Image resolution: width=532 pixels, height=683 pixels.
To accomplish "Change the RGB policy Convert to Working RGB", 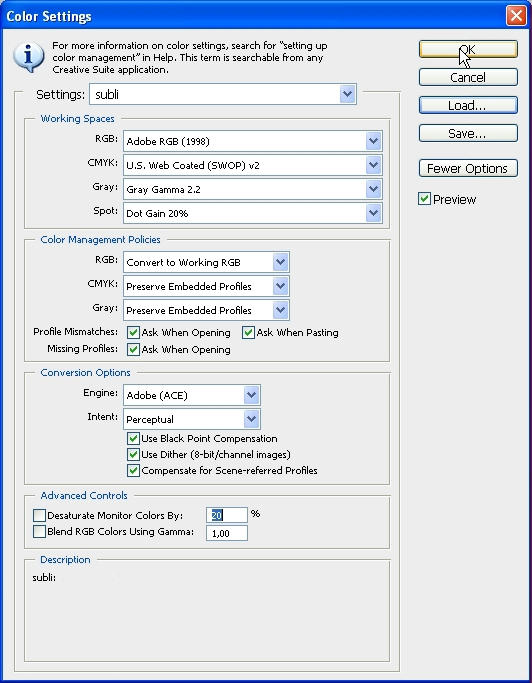I will 206,262.
